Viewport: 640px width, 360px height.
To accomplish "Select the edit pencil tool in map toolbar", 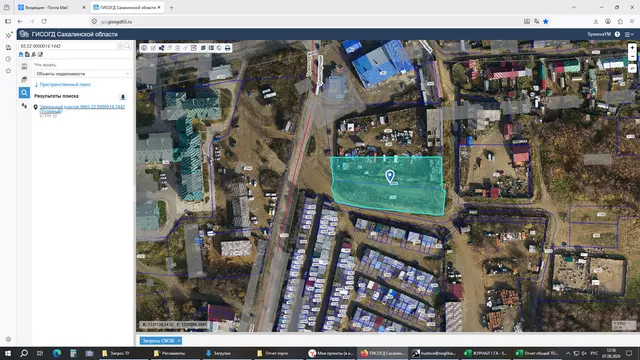I will click(153, 48).
